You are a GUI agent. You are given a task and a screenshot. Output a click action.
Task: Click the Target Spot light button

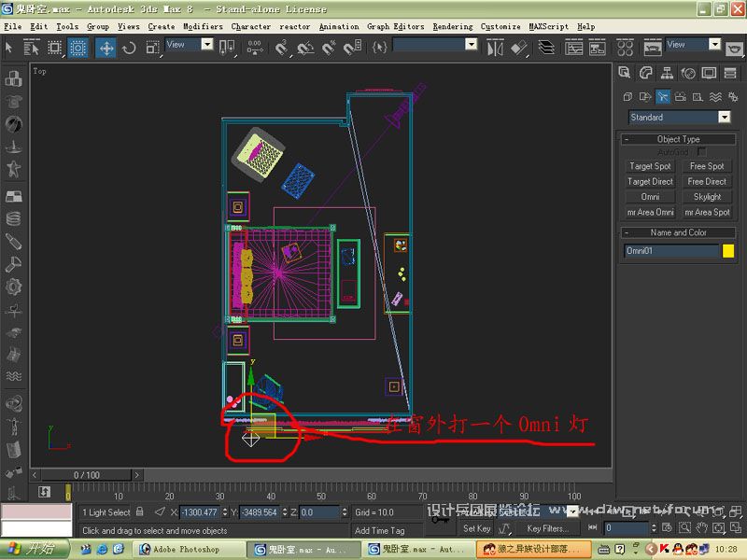coord(650,166)
